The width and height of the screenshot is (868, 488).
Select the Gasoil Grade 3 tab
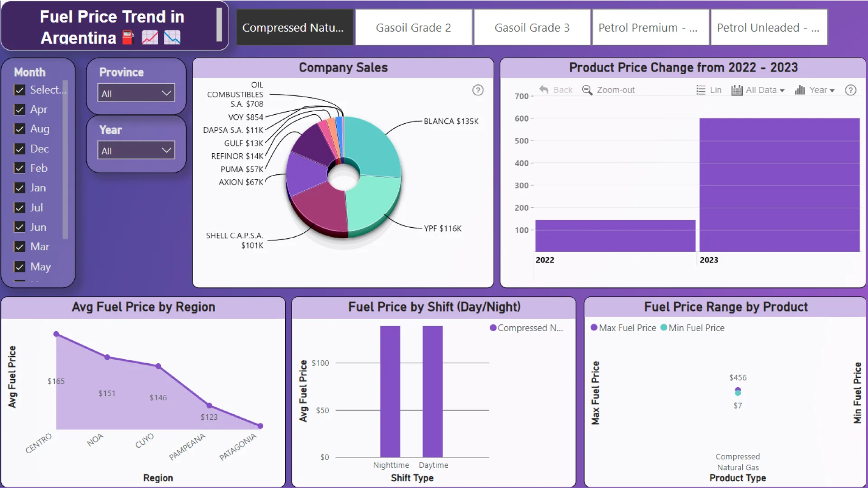tap(532, 28)
